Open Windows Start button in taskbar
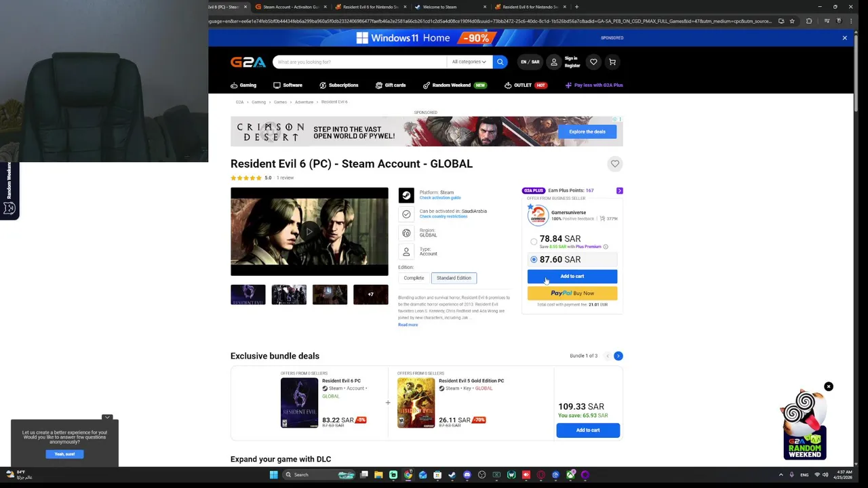This screenshot has height=488, width=868. (274, 474)
